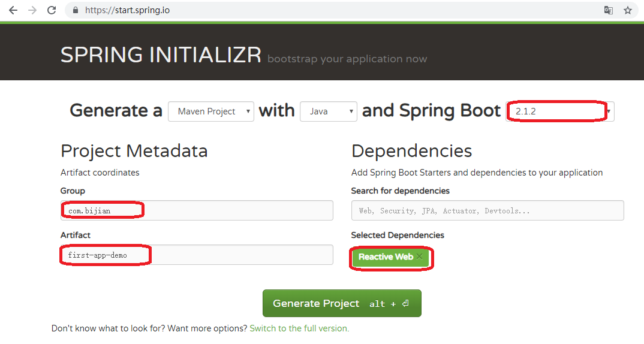
Task: Click the browser back arrow
Action: click(x=13, y=10)
